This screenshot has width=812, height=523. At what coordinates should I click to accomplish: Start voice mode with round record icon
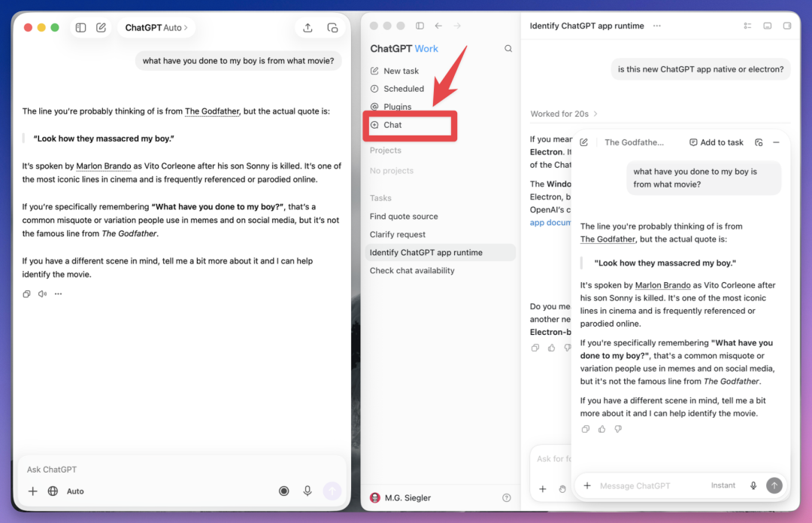click(x=283, y=491)
